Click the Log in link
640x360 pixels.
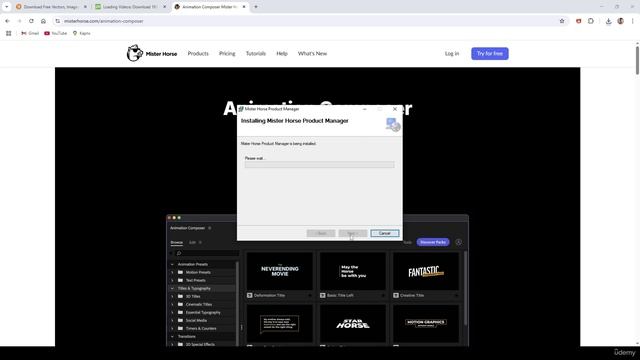click(452, 53)
